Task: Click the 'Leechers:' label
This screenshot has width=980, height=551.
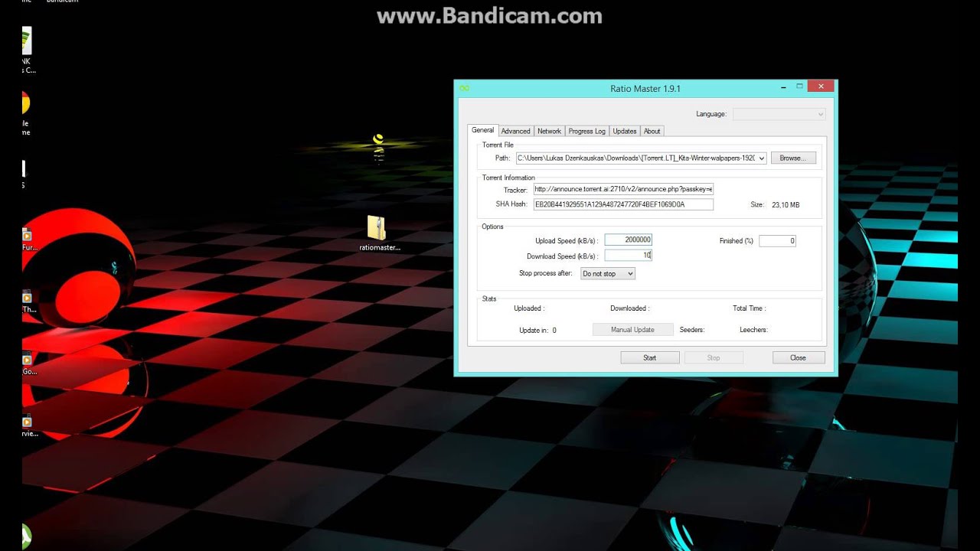Action: point(753,331)
